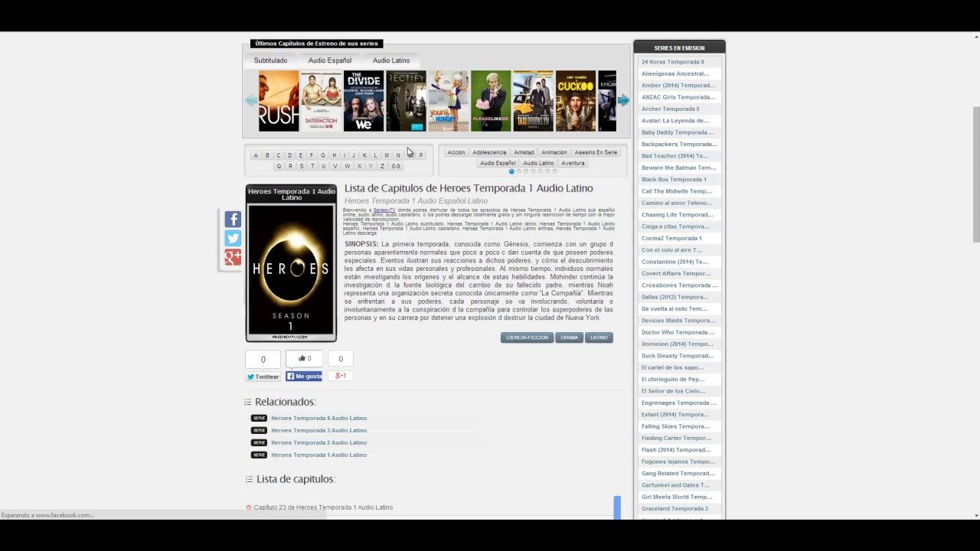
Task: Switch to the Subtitulado tab
Action: [270, 60]
